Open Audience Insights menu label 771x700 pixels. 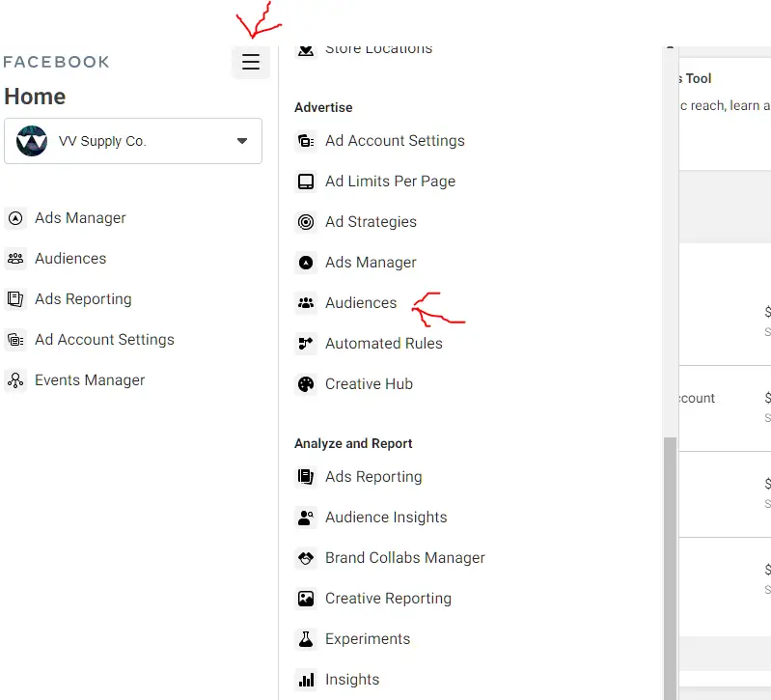pyautogui.click(x=386, y=518)
